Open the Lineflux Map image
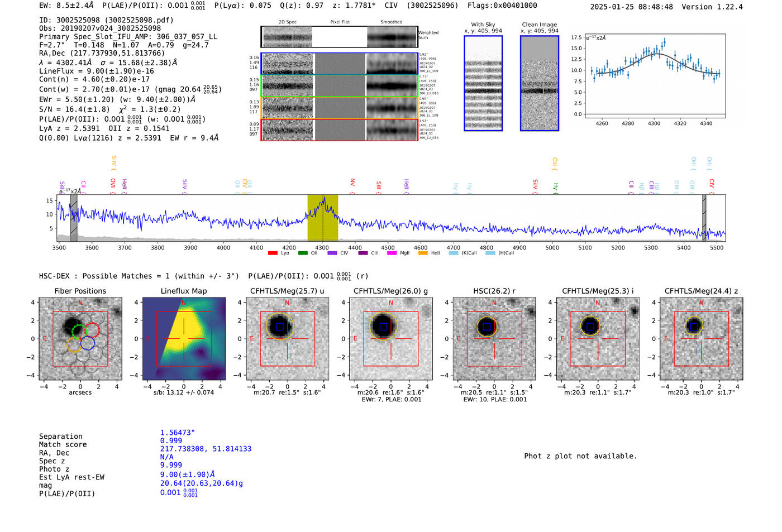 tap(184, 338)
